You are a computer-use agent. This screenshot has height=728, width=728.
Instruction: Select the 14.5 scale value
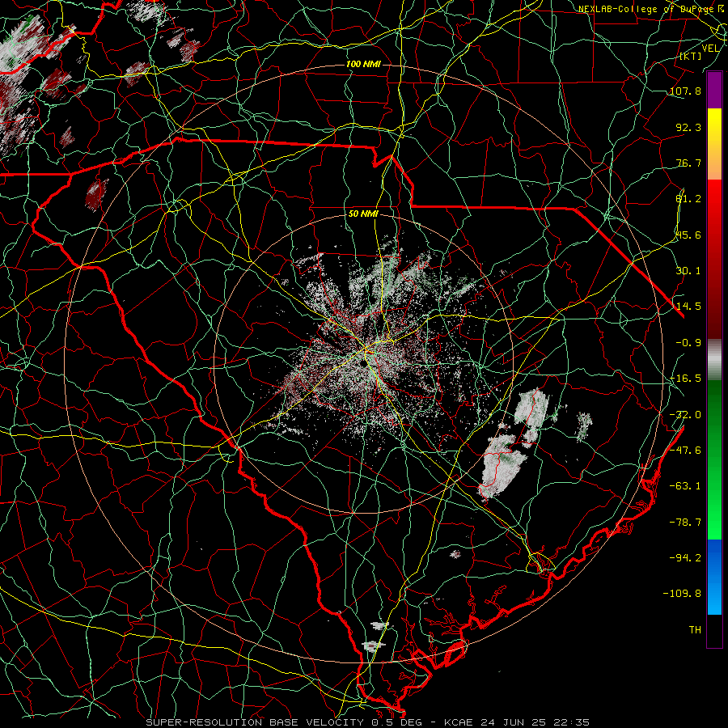point(688,307)
